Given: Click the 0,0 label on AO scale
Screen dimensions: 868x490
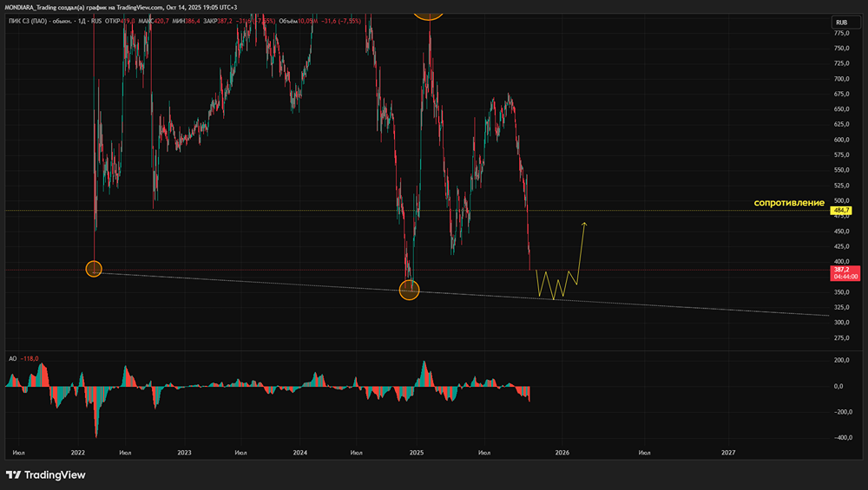Looking at the screenshot, I should [838, 386].
